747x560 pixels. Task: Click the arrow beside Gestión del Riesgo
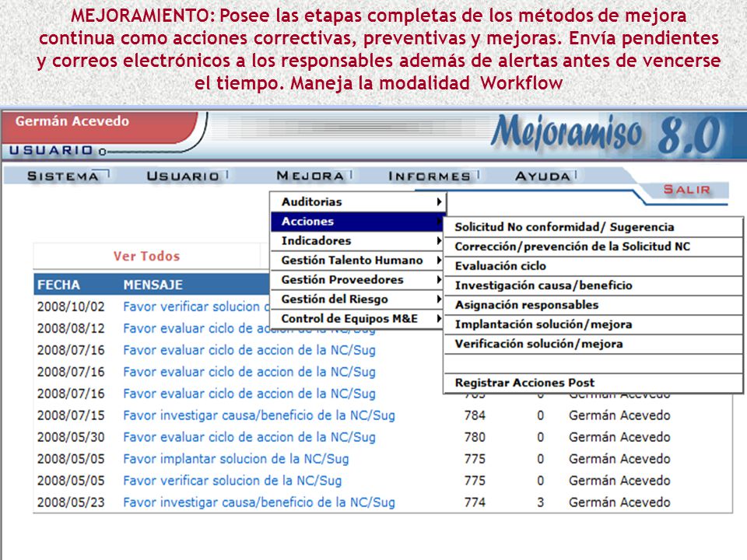click(x=439, y=299)
